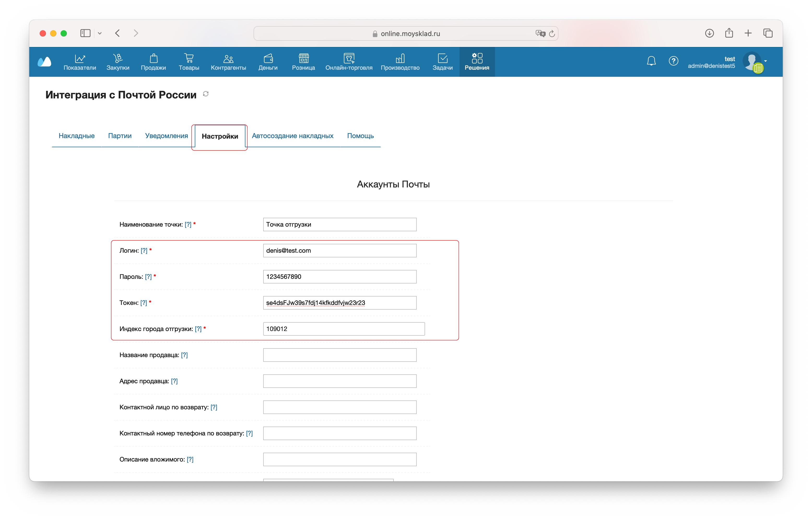Open the hint link beside Логин

coord(144,251)
